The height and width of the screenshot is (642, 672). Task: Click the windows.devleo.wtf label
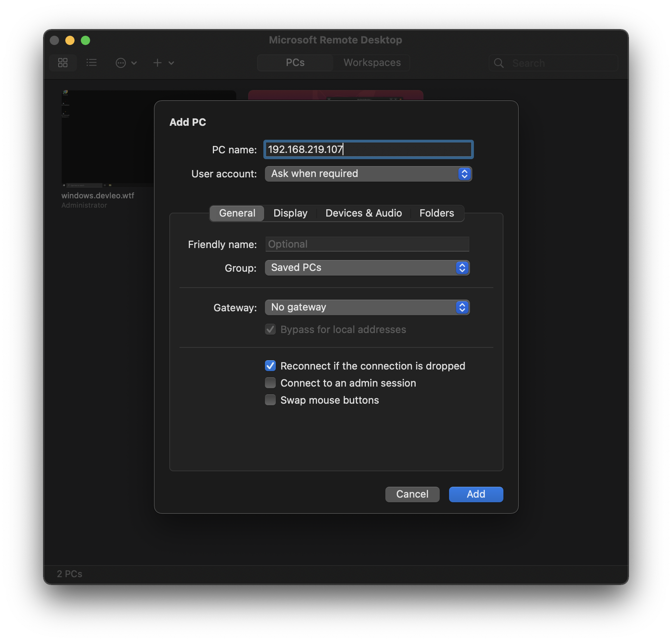(x=97, y=196)
